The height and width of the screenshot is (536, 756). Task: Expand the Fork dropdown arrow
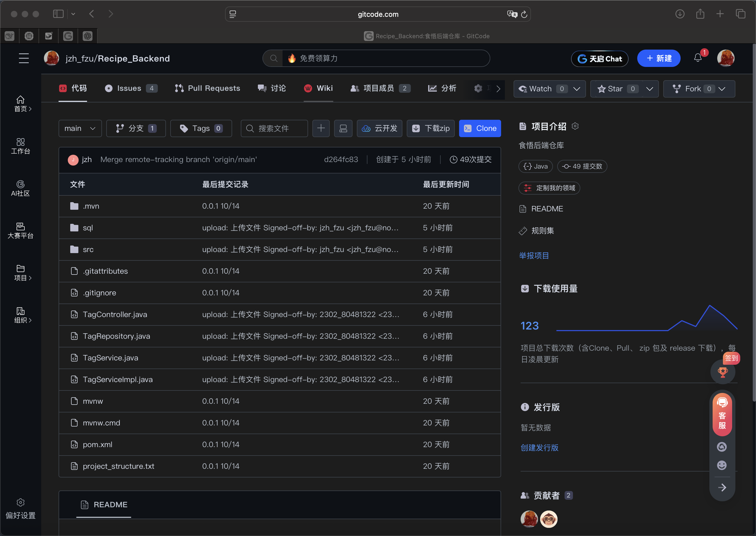click(722, 89)
